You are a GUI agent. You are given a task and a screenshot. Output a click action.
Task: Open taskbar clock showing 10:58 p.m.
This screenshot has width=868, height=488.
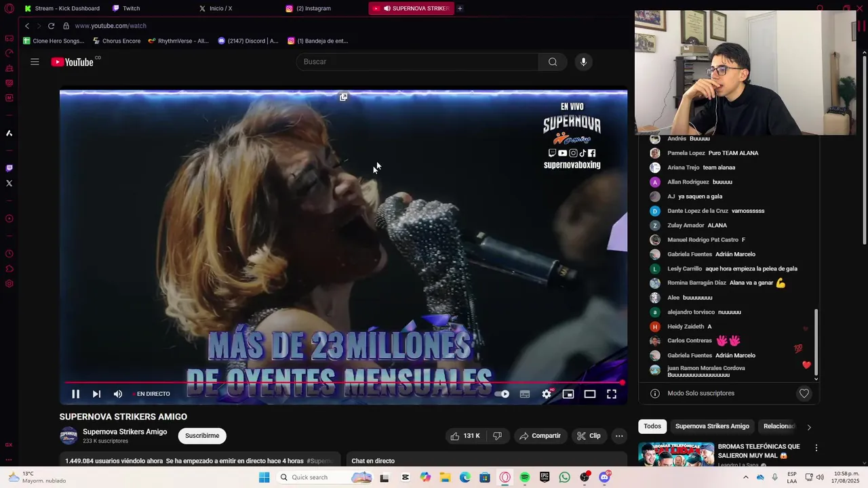(x=846, y=477)
